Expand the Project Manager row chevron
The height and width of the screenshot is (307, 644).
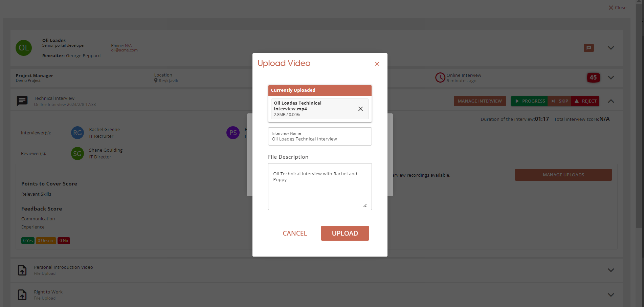(611, 78)
